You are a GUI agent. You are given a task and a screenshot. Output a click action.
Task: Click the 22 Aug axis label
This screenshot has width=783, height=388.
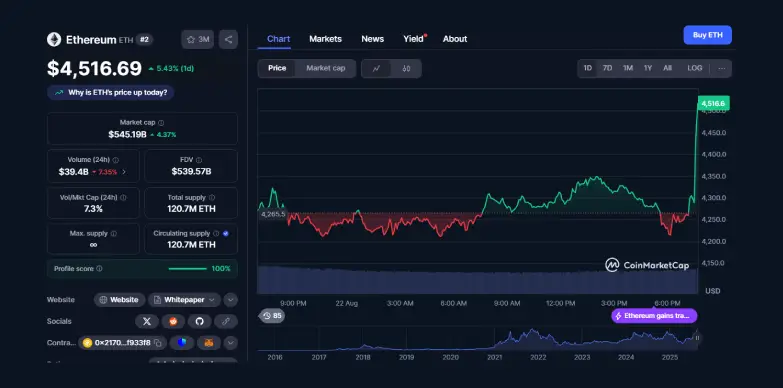click(x=347, y=303)
